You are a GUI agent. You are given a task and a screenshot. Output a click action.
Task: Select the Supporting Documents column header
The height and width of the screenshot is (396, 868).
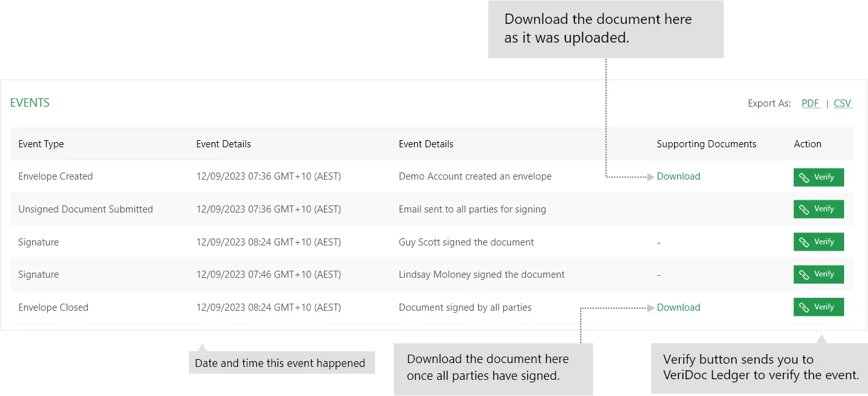point(706,144)
